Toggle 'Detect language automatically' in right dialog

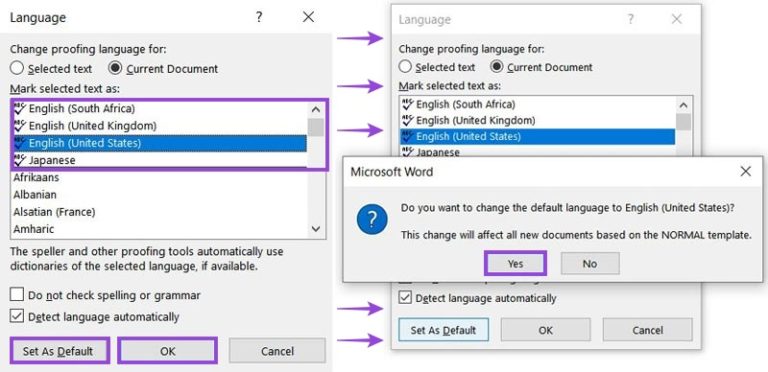point(405,298)
